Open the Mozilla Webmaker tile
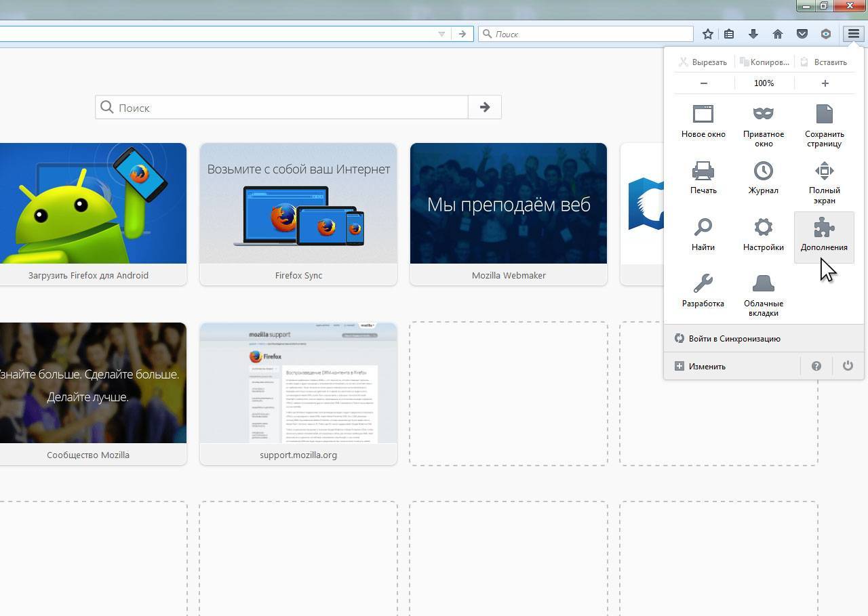This screenshot has height=616, width=868. point(509,213)
